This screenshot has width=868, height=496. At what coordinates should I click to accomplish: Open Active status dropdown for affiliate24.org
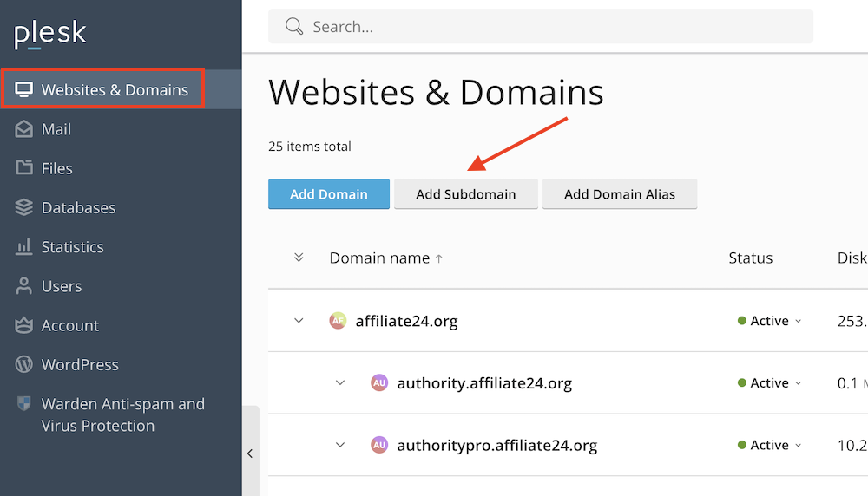click(769, 321)
